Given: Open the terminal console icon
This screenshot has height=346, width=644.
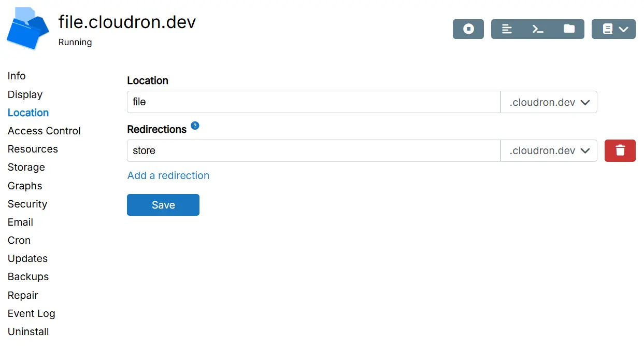Looking at the screenshot, I should tap(538, 29).
